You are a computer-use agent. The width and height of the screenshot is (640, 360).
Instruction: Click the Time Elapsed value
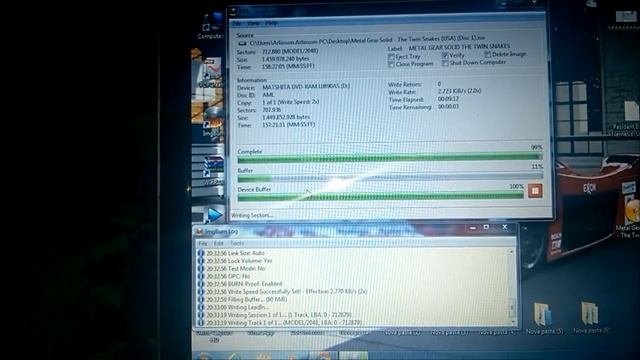(448, 99)
